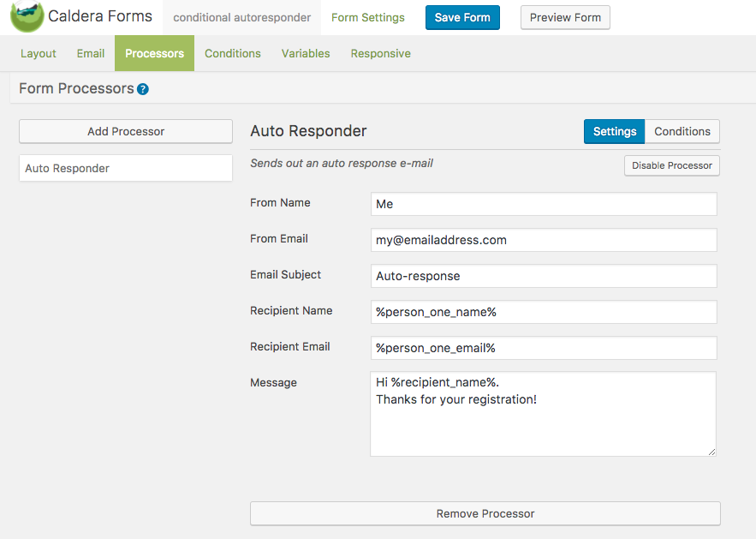Viewport: 756px width, 539px height.
Task: Select the Processors tab
Action: (154, 53)
